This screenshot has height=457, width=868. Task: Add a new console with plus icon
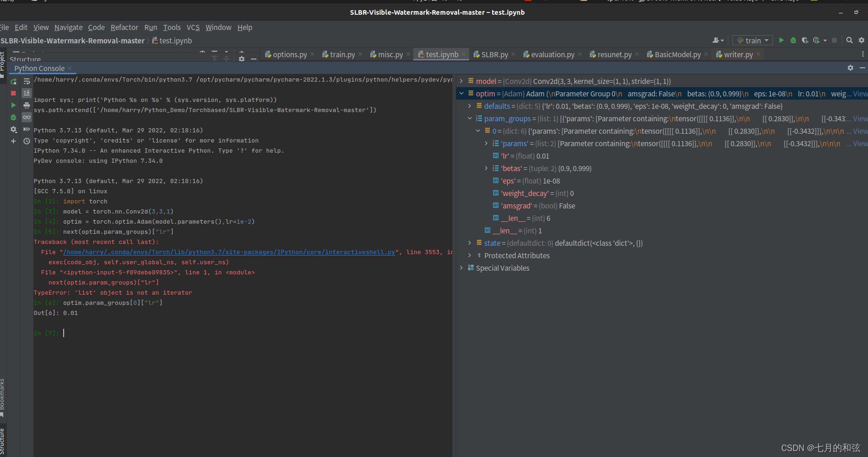tap(13, 141)
